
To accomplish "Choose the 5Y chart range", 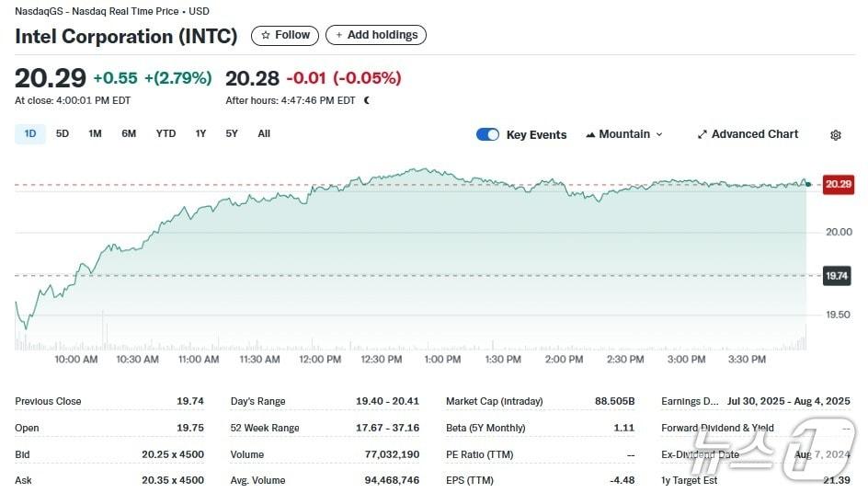I will click(x=232, y=133).
